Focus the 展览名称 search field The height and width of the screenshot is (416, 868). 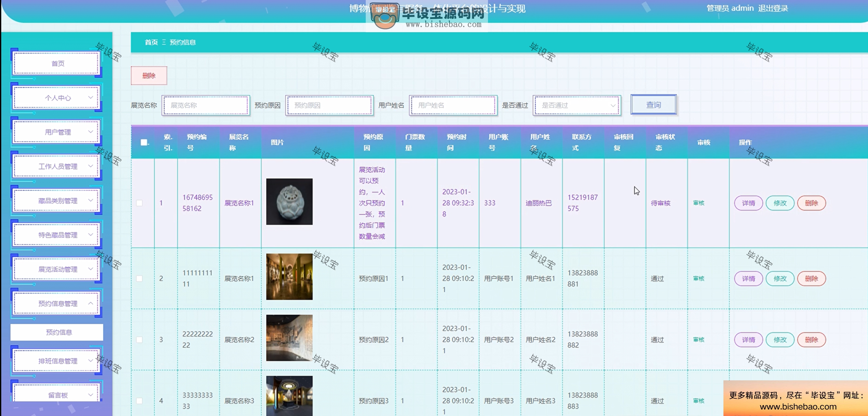pyautogui.click(x=206, y=105)
